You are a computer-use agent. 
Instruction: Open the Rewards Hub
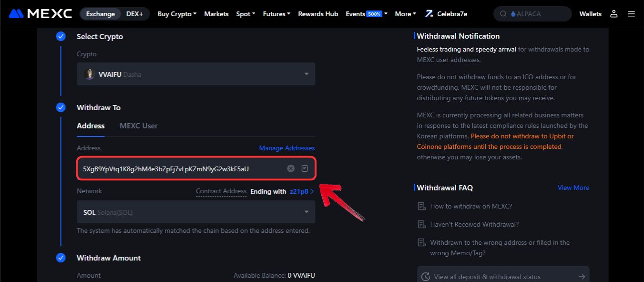click(x=318, y=14)
